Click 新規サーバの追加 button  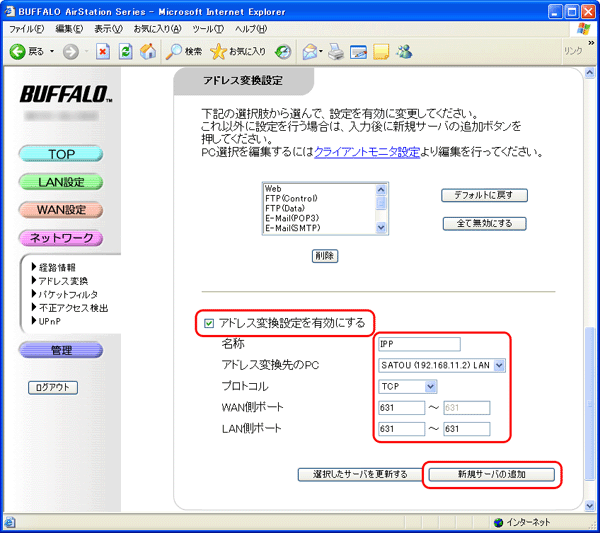coord(492,474)
